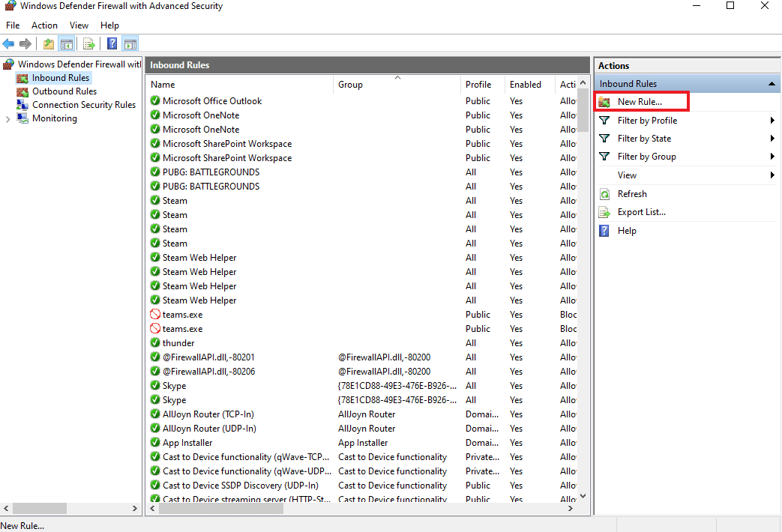
Task: Click the Back arrow toolbar icon
Action: pyautogui.click(x=8, y=44)
